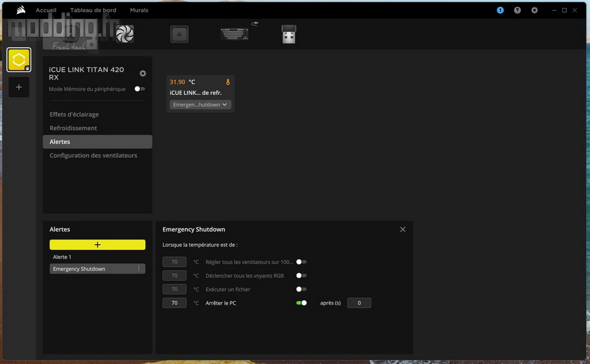
Task: Open the Murals tab
Action: [139, 10]
